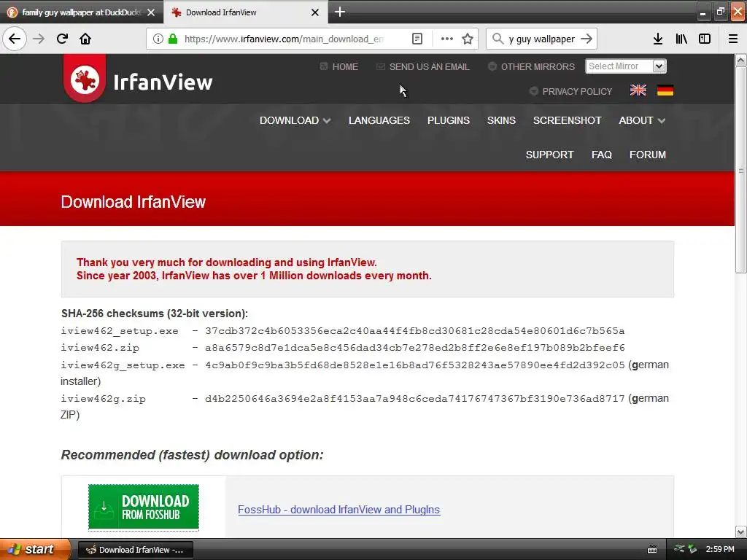Open the SCREENSHOT page
The width and height of the screenshot is (747, 560).
(x=567, y=120)
